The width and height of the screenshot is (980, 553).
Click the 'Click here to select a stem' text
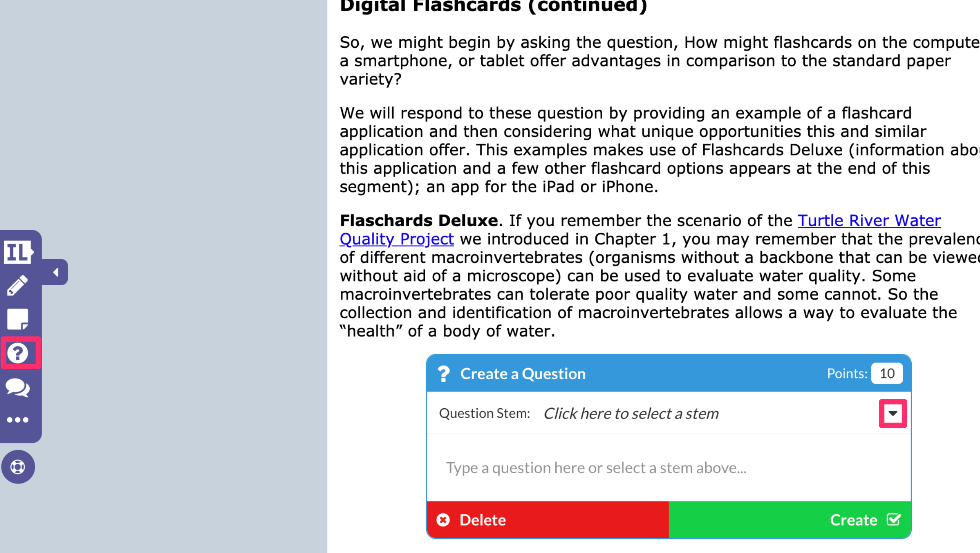(x=631, y=414)
